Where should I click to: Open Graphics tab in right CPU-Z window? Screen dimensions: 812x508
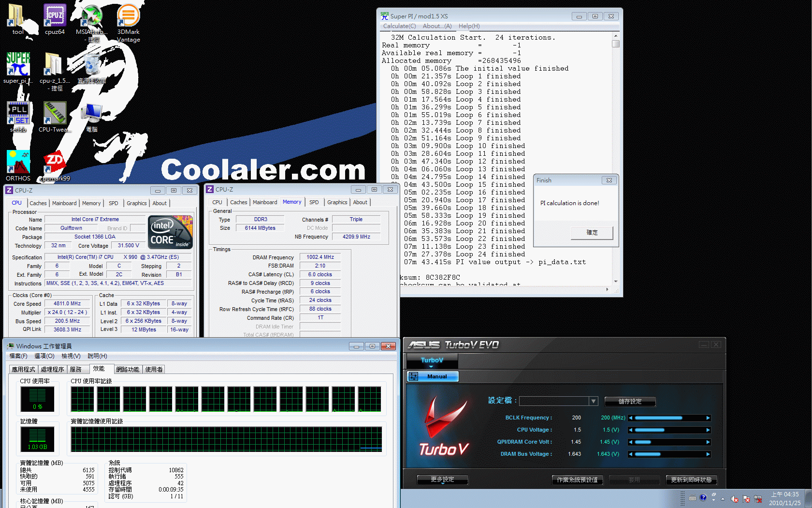coord(337,202)
